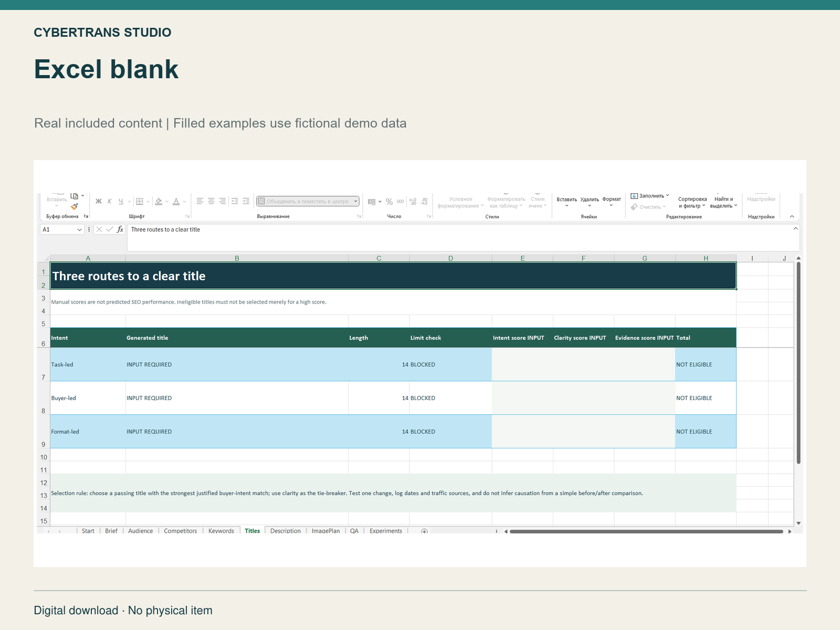Align text left
840x630 pixels.
coord(200,201)
